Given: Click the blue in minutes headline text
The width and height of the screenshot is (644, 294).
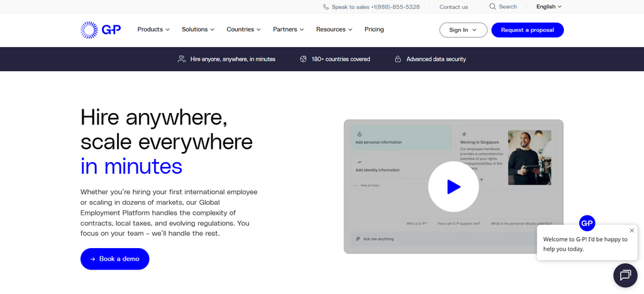Looking at the screenshot, I should (131, 166).
